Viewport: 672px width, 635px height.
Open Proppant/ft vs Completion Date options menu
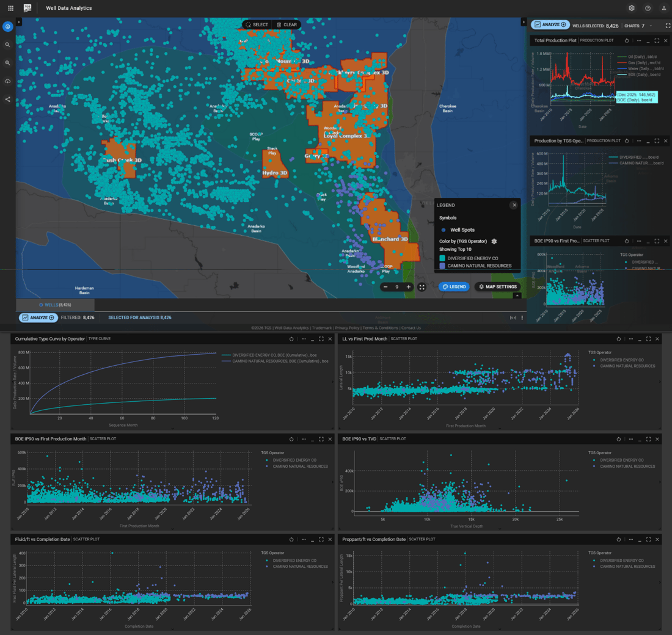click(x=631, y=540)
